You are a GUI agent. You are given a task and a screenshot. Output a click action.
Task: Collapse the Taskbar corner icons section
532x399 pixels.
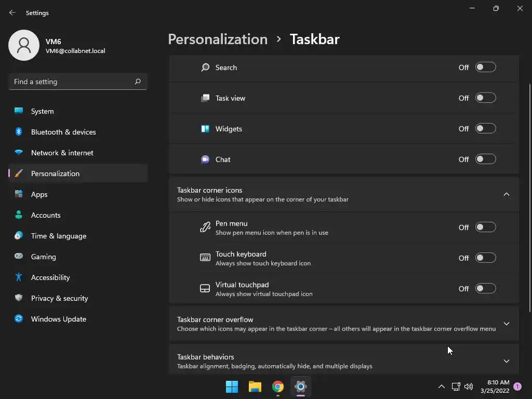(506, 194)
